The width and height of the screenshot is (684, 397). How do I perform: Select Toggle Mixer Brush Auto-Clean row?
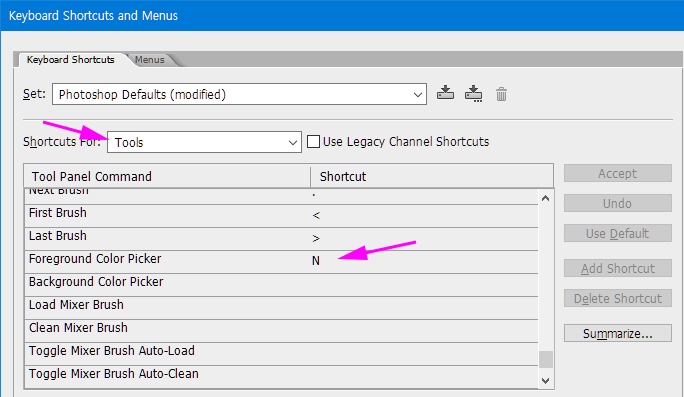coord(281,376)
